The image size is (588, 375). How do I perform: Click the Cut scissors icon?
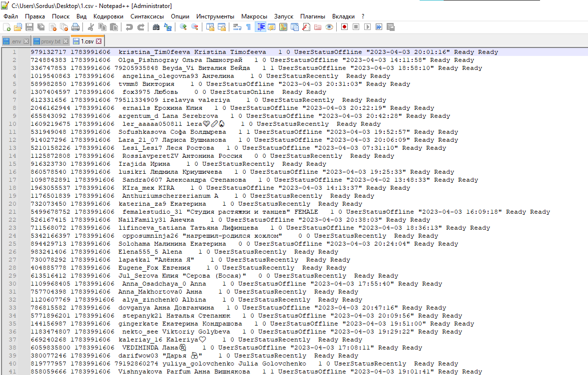(x=91, y=27)
